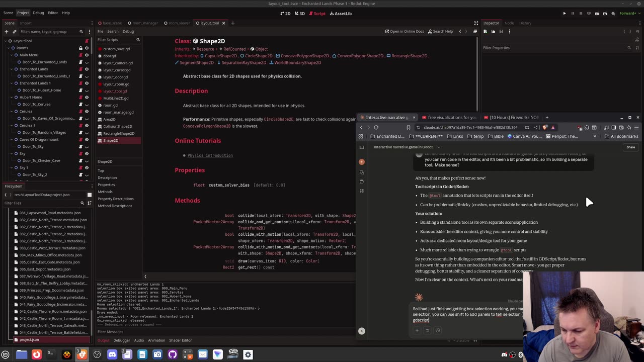Screen dimensions: 644x362
Task: Toggle visibility of Rooms node
Action: coord(87,48)
